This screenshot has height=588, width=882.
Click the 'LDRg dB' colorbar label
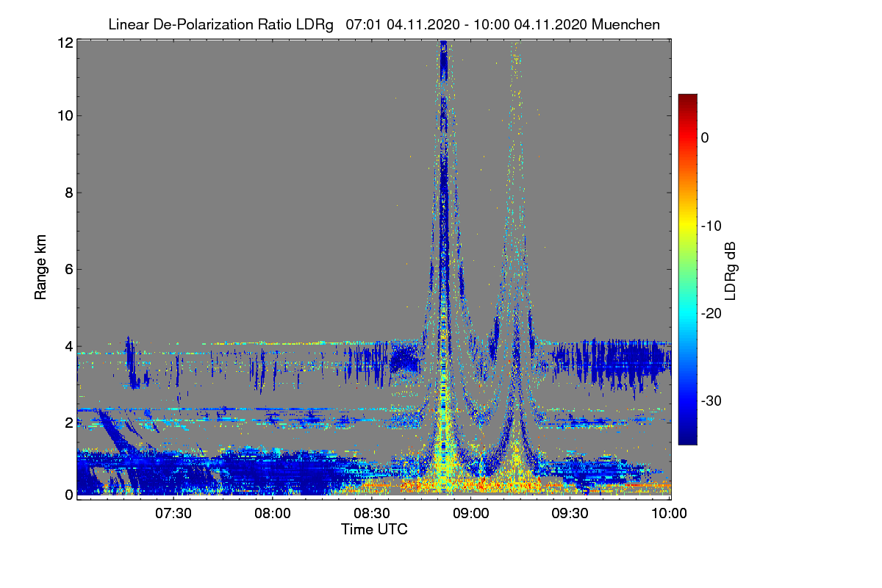[x=731, y=271]
